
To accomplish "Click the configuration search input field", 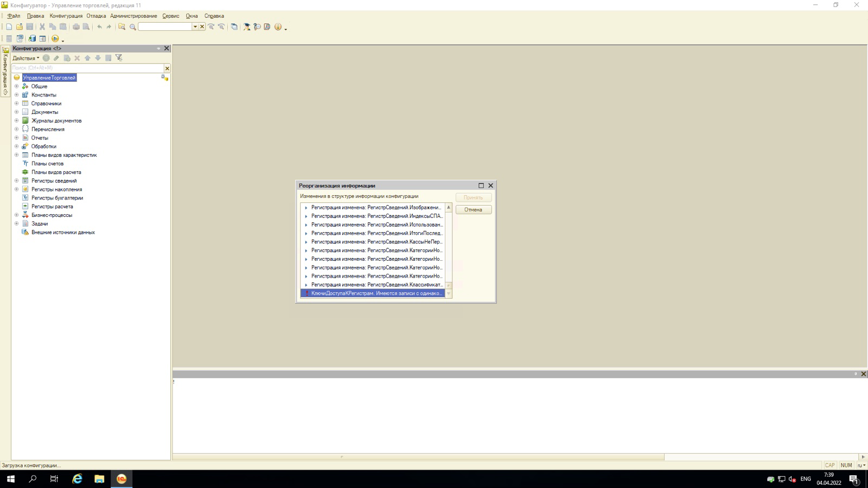I will pos(87,68).
